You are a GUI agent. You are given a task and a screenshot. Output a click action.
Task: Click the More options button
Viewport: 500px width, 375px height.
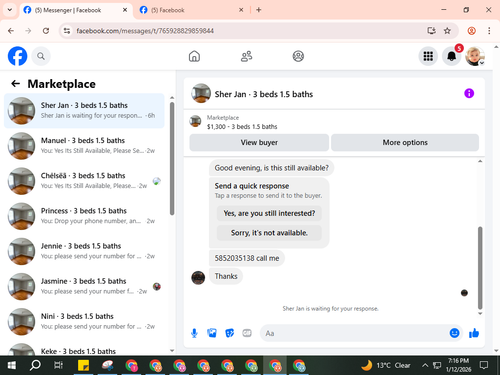pos(405,142)
